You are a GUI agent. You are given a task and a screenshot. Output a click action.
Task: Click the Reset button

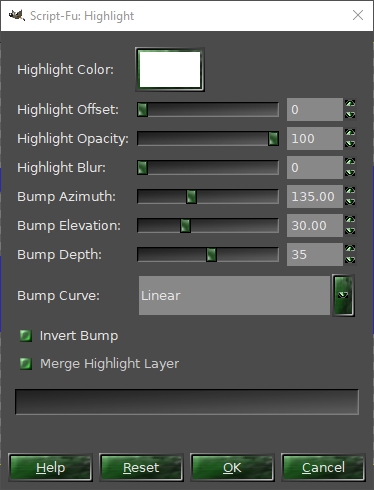[x=141, y=468]
